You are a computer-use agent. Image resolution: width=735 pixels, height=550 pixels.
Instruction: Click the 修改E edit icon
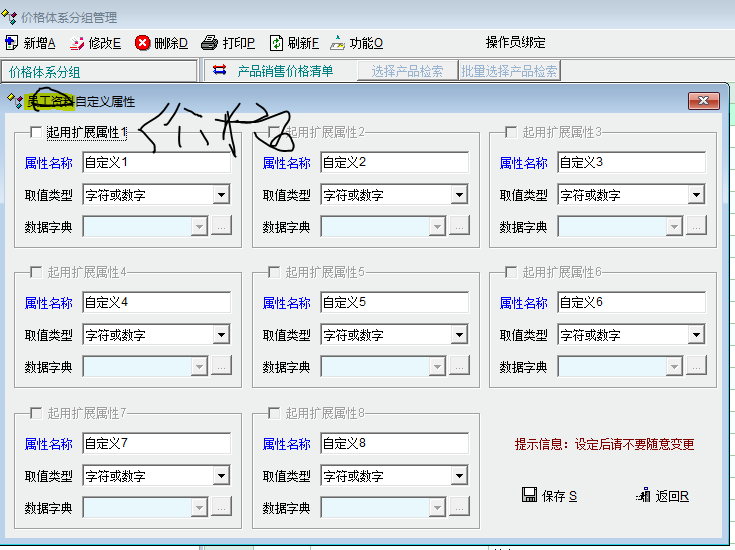[x=77, y=43]
